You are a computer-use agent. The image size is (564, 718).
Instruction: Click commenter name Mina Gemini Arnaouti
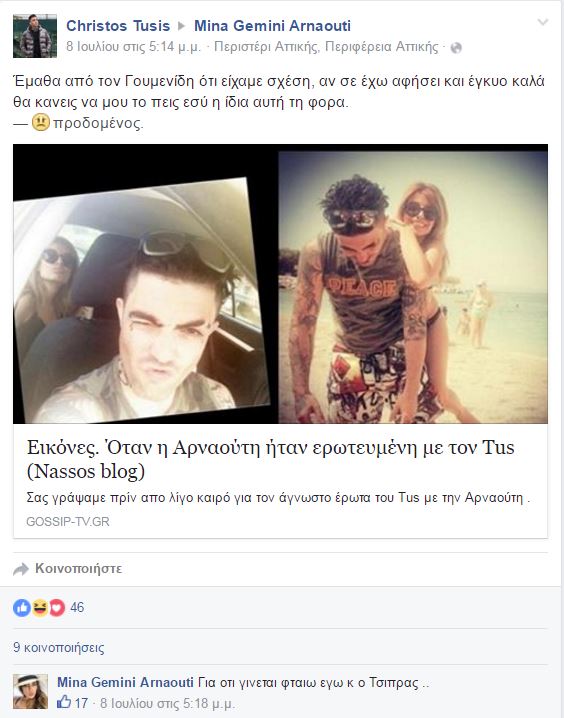(x=125, y=682)
